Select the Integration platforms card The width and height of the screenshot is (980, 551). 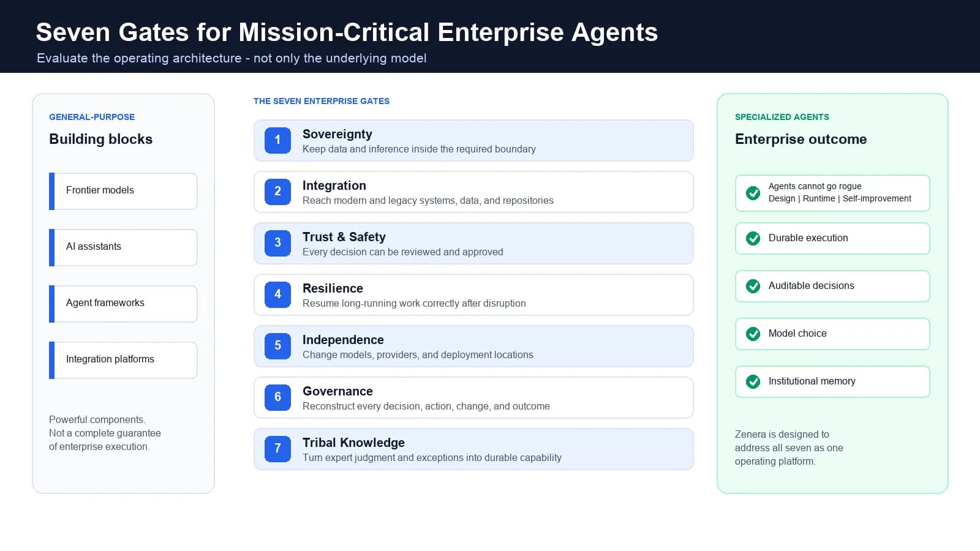click(x=123, y=360)
